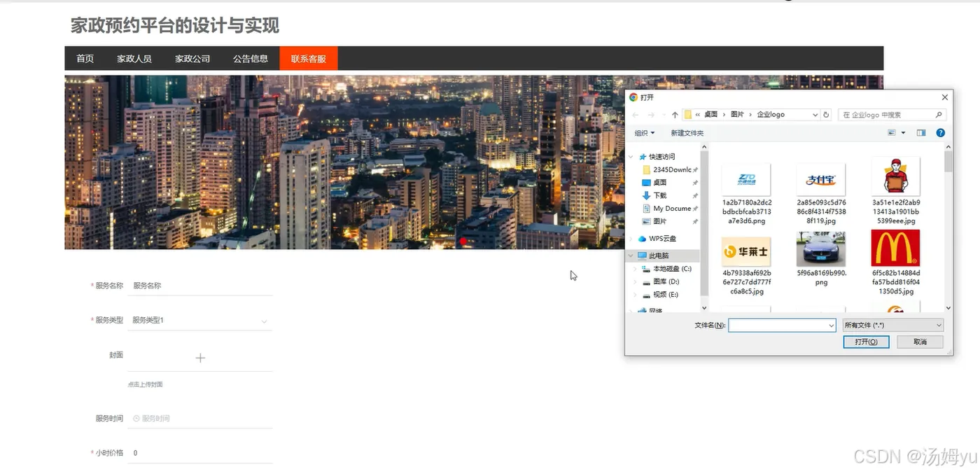Select the blue car image 5f96a8169b990.png
The width and height of the screenshot is (980, 474).
[821, 259]
